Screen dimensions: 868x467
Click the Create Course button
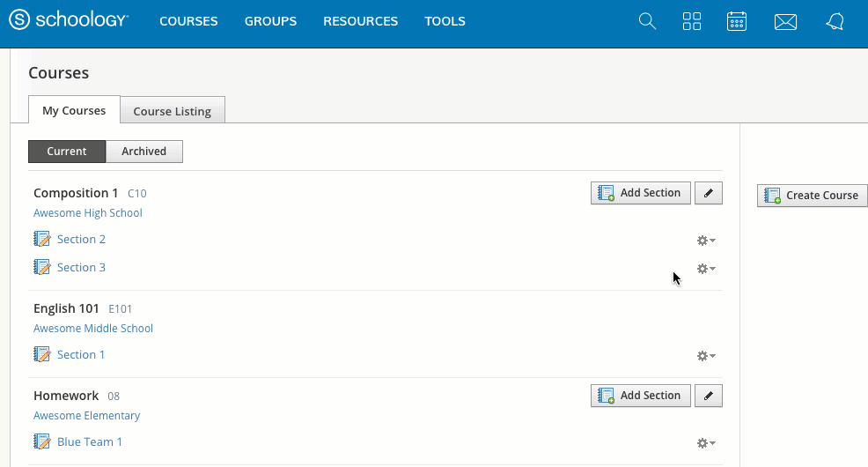[812, 196]
